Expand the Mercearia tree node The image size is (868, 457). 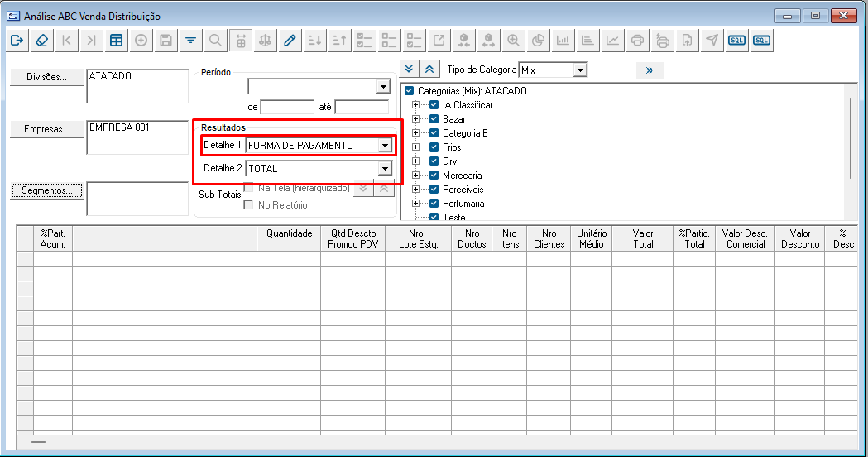[415, 176]
